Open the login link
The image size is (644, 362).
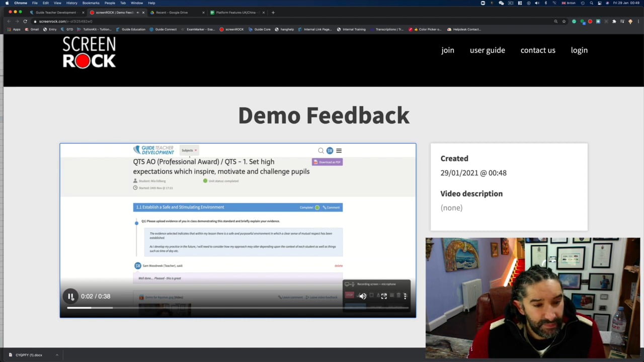pos(579,50)
